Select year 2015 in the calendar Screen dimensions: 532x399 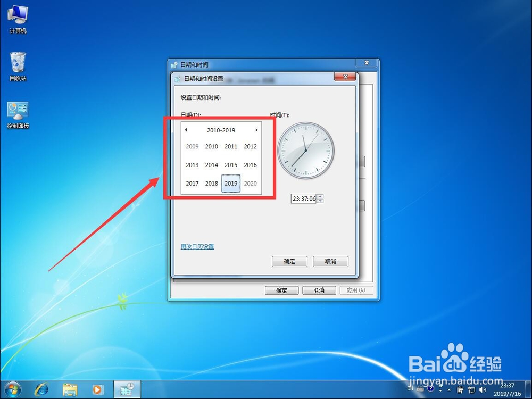(231, 165)
